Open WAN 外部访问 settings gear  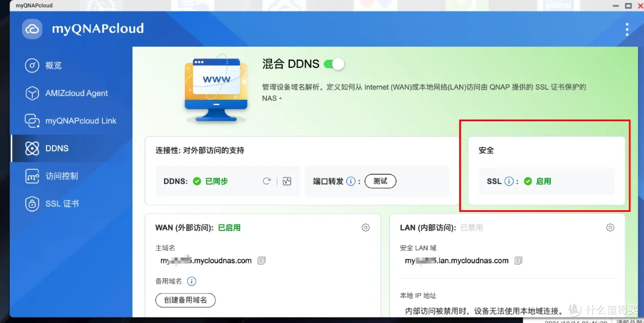pyautogui.click(x=366, y=227)
